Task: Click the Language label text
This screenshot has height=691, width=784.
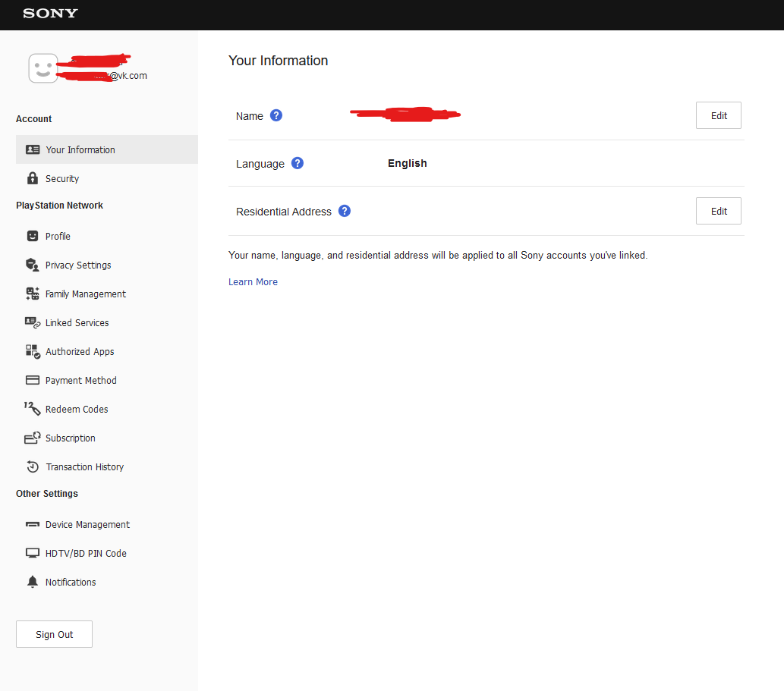Action: [260, 164]
